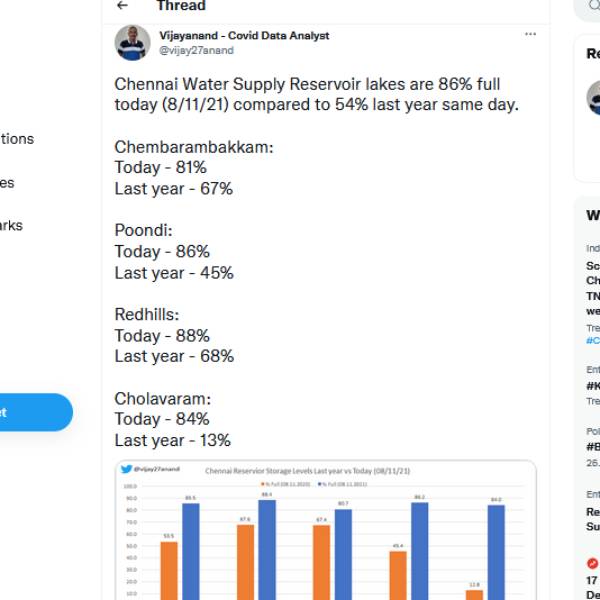This screenshot has height=600, width=600.
Task: Select the '#B' trending topic
Action: (x=593, y=447)
